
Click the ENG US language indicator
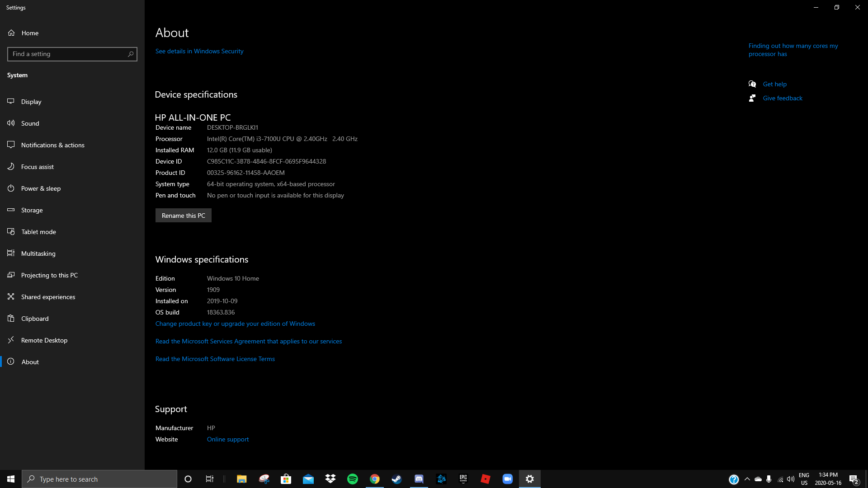[804, 479]
